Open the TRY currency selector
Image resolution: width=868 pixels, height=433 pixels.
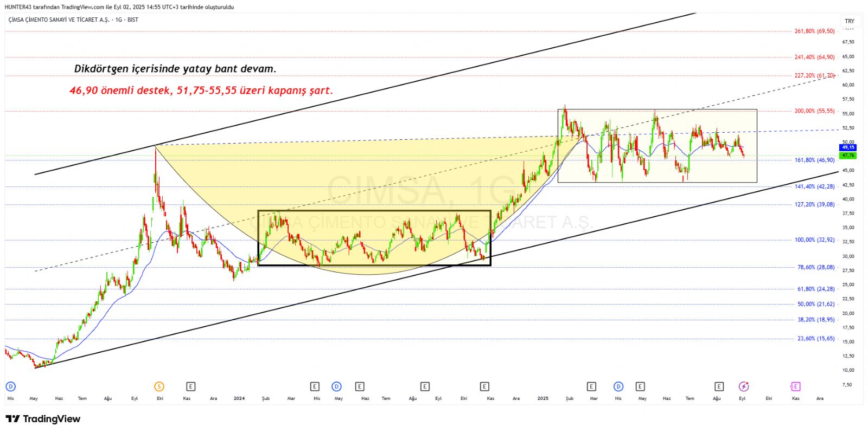pyautogui.click(x=850, y=21)
